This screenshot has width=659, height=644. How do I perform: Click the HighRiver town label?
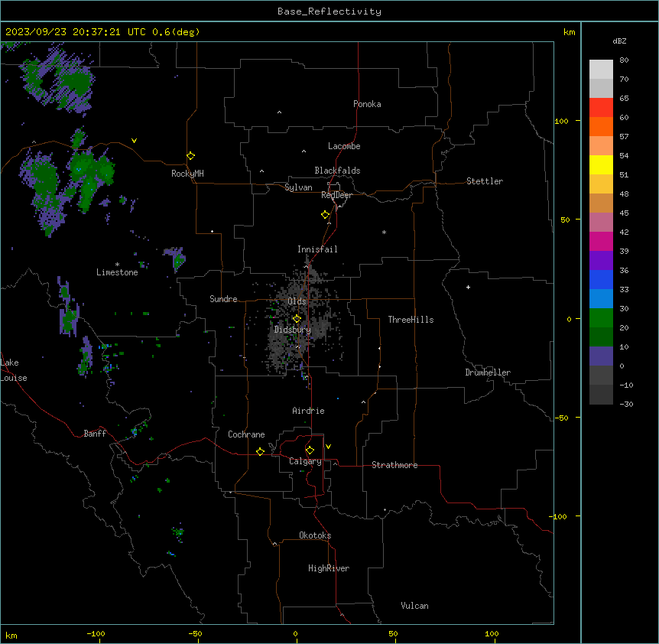329,568
